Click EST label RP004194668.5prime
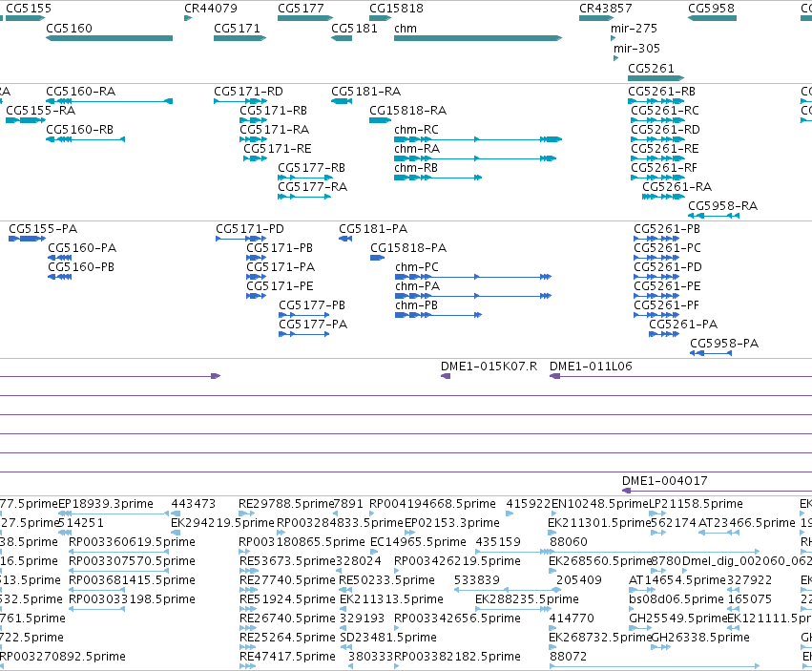The width and height of the screenshot is (812, 671). 432,504
